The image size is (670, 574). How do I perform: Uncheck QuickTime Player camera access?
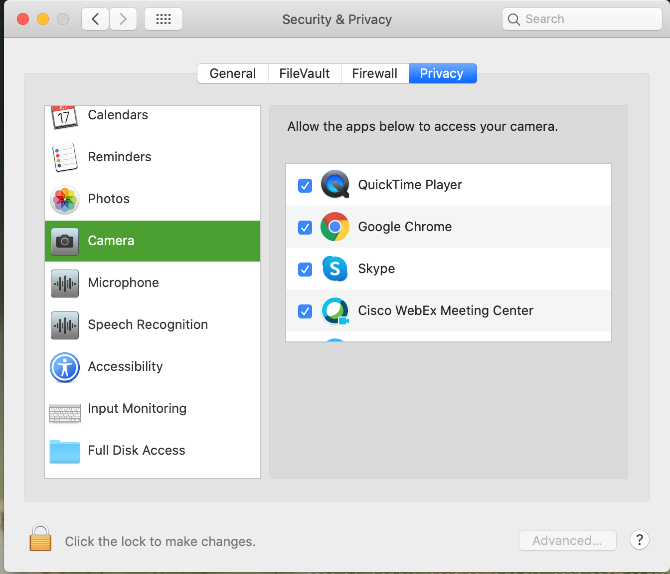[x=305, y=185]
